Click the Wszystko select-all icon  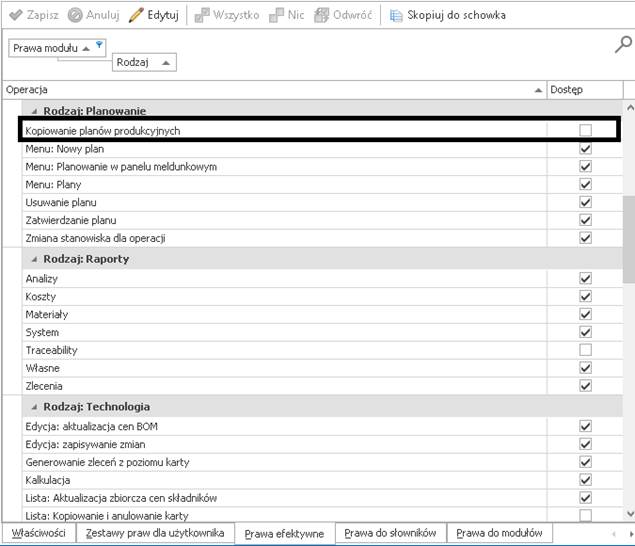coord(201,15)
